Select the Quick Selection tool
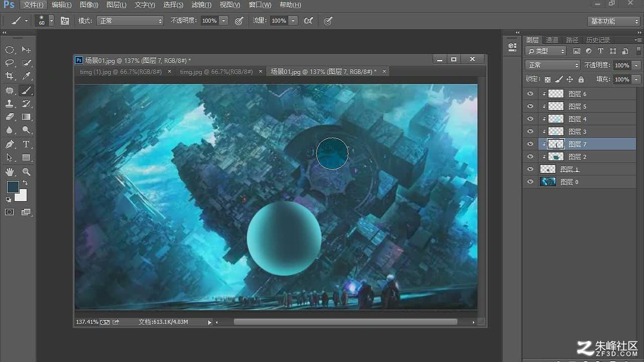This screenshot has height=362, width=644. click(x=26, y=63)
